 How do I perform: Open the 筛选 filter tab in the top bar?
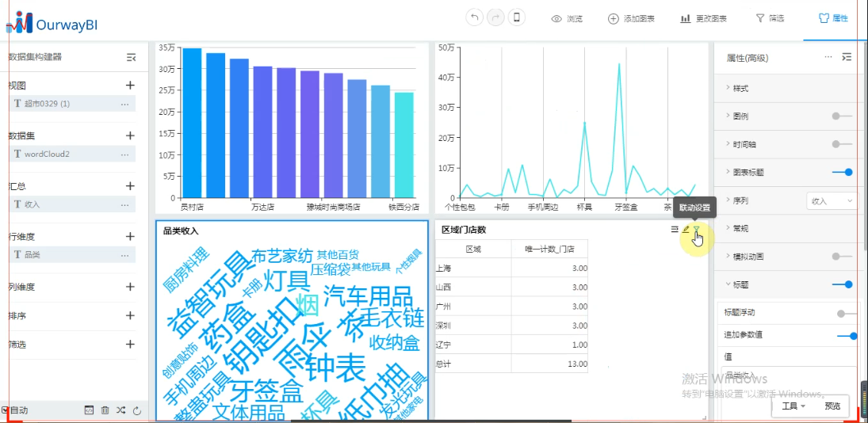point(770,18)
